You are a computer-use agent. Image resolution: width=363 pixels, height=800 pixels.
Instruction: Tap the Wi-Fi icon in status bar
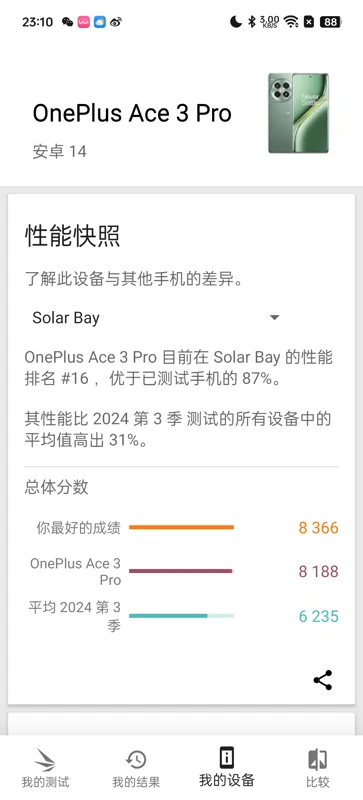(x=291, y=22)
